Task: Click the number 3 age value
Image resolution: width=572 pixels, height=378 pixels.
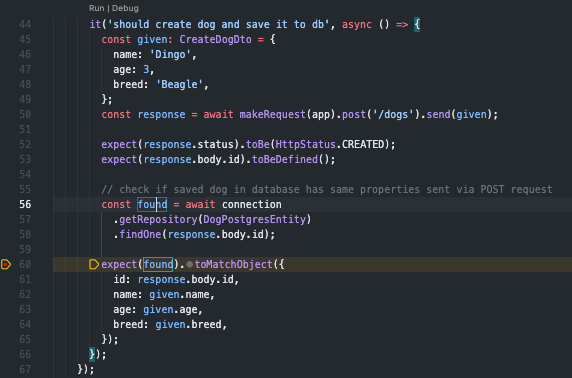Action: pyautogui.click(x=146, y=69)
